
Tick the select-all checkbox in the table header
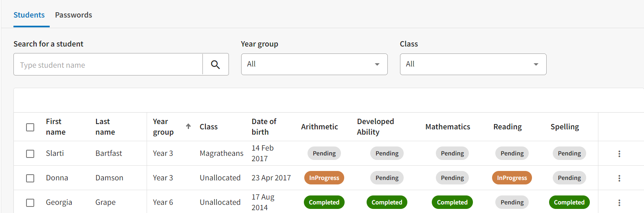click(x=30, y=127)
